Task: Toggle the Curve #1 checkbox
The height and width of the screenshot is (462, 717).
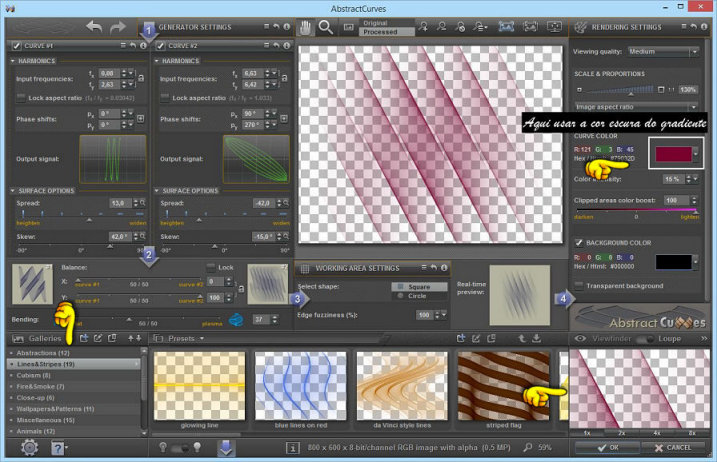Action: (18, 45)
